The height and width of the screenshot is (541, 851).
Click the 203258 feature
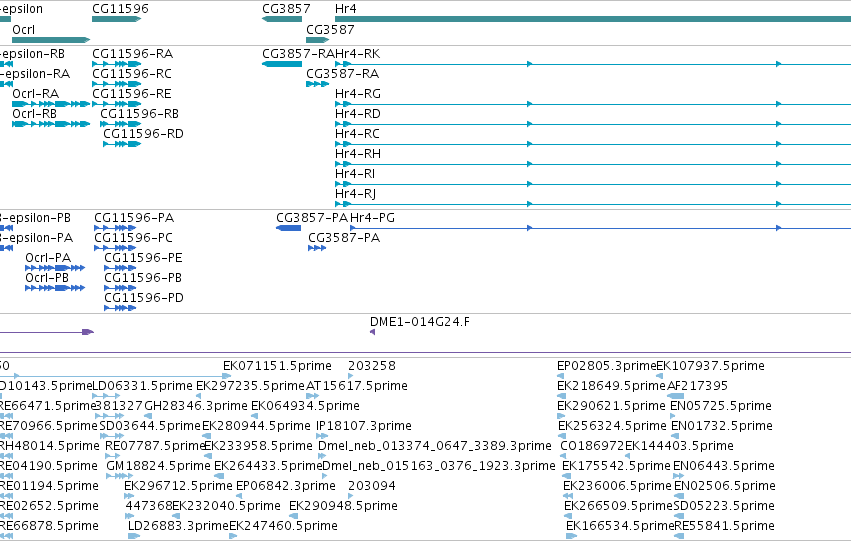[351, 375]
